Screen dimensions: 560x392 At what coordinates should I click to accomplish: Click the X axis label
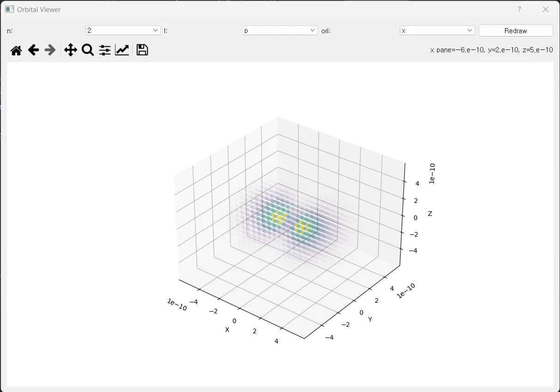(227, 330)
